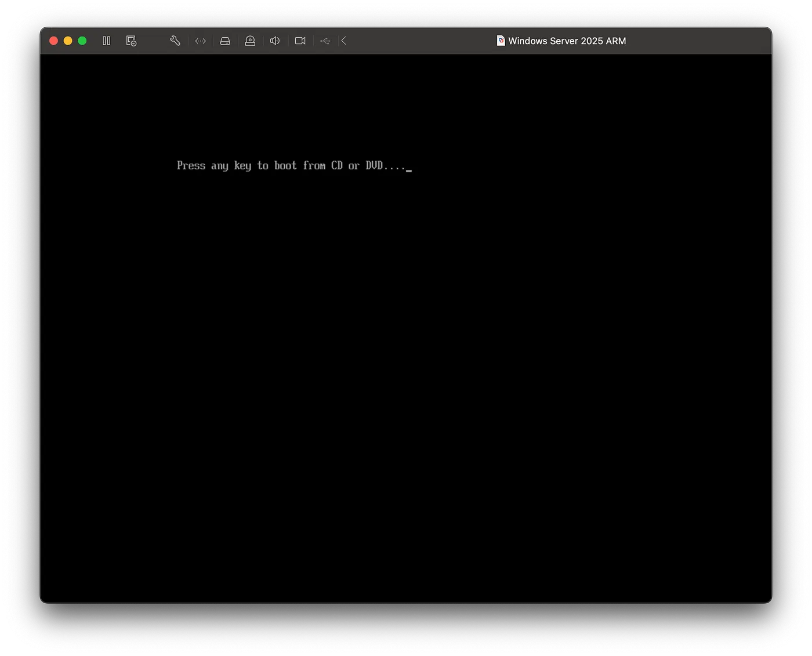Click the disk drive icon in the toolbar

tap(225, 41)
